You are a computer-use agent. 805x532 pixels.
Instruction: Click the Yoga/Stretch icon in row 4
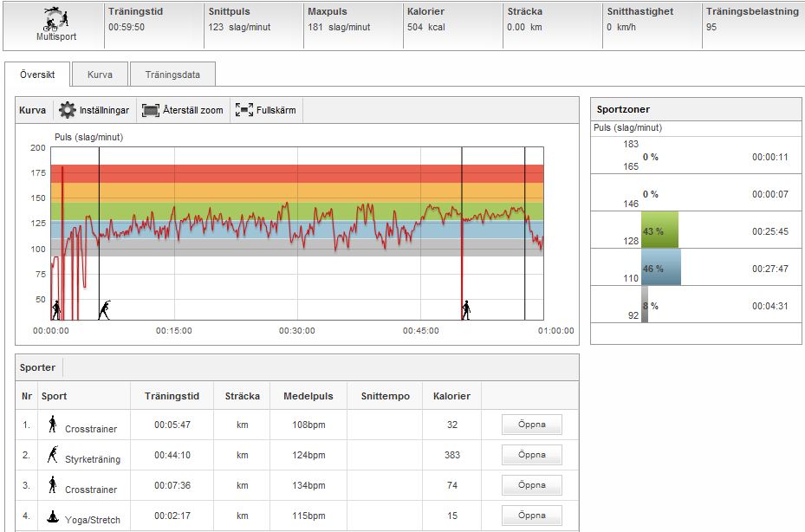[52, 516]
